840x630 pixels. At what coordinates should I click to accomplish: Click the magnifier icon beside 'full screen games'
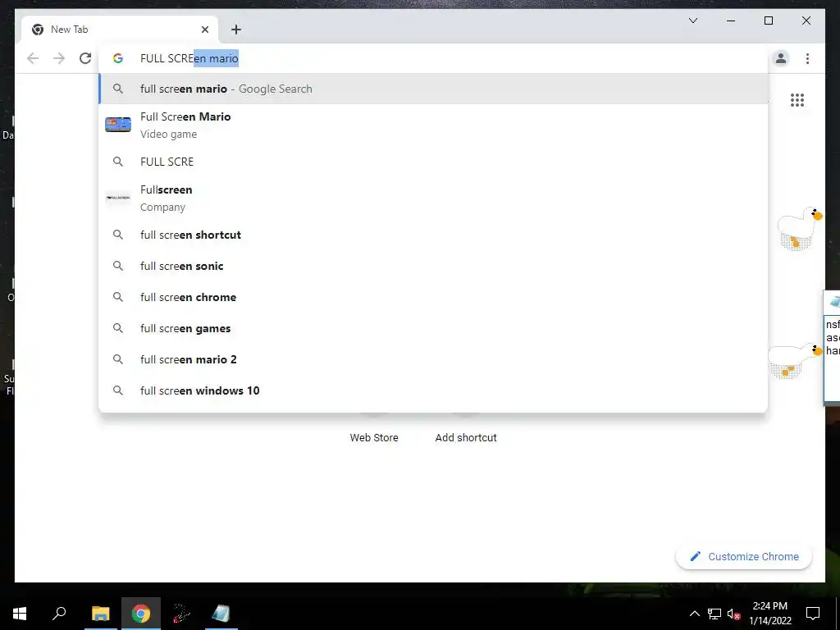pos(118,328)
